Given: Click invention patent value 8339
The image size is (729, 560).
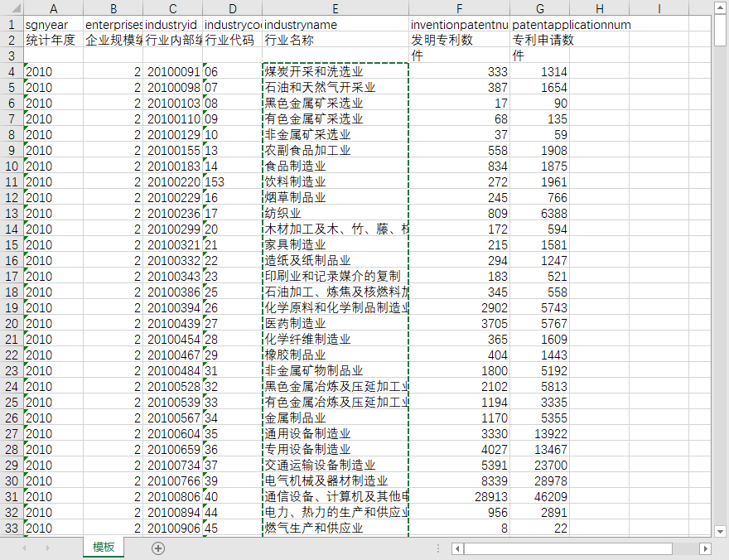Looking at the screenshot, I should [459, 481].
